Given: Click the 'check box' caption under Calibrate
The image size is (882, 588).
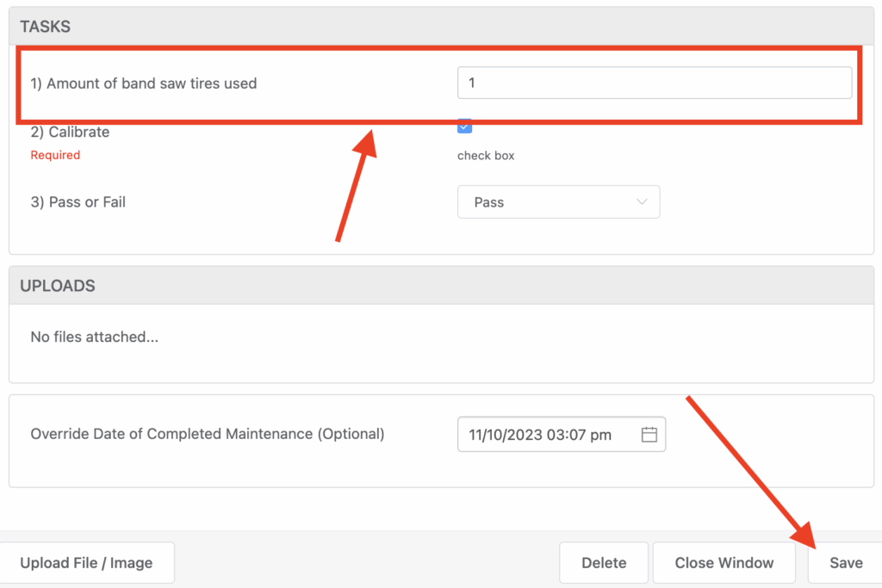Looking at the screenshot, I should point(486,156).
